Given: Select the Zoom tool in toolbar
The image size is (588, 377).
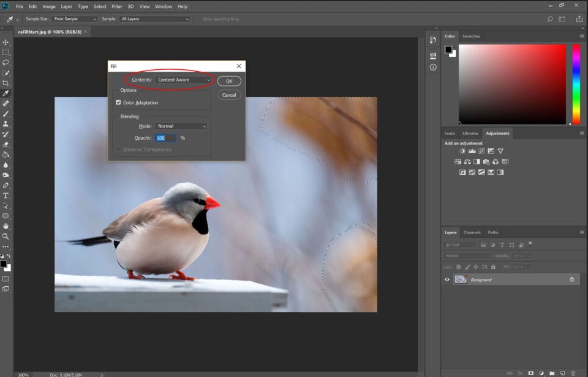Looking at the screenshot, I should (6, 236).
